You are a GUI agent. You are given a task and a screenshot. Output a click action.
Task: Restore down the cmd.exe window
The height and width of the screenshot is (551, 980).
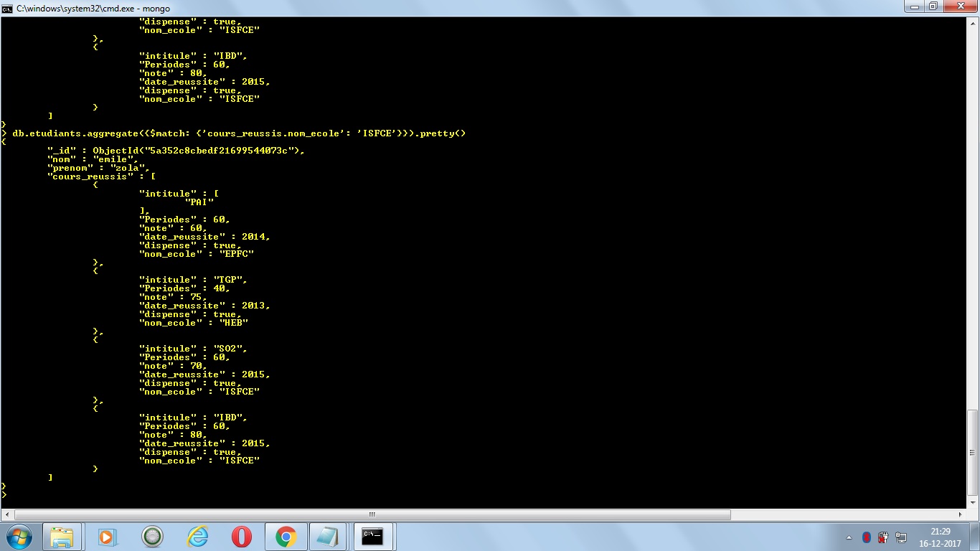[933, 6]
